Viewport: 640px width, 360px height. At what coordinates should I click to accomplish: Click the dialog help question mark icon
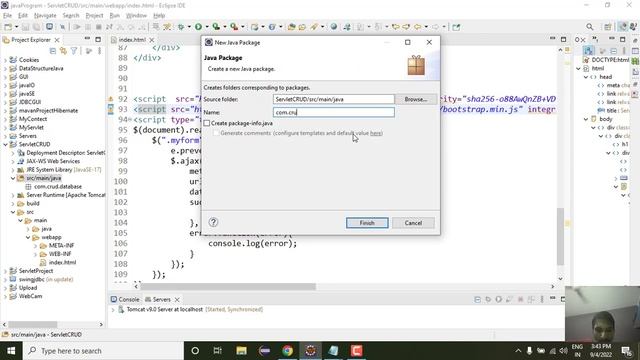(213, 222)
